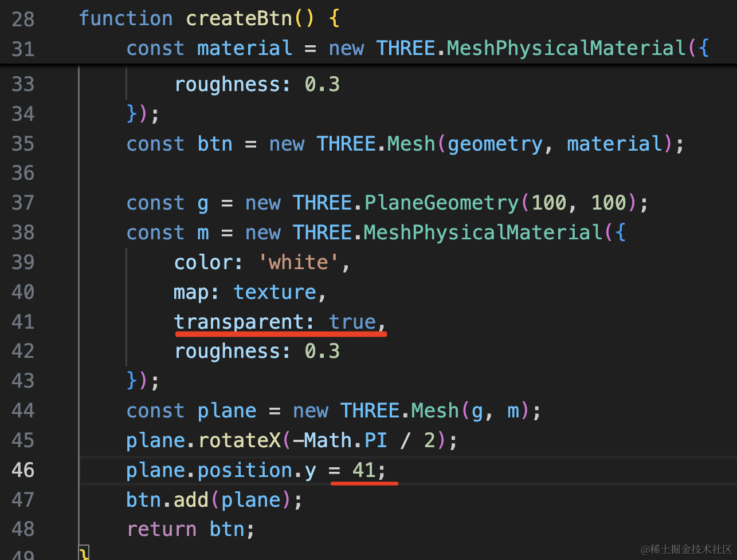Click the variable m on line 38
The image size is (737, 560).
point(203,233)
